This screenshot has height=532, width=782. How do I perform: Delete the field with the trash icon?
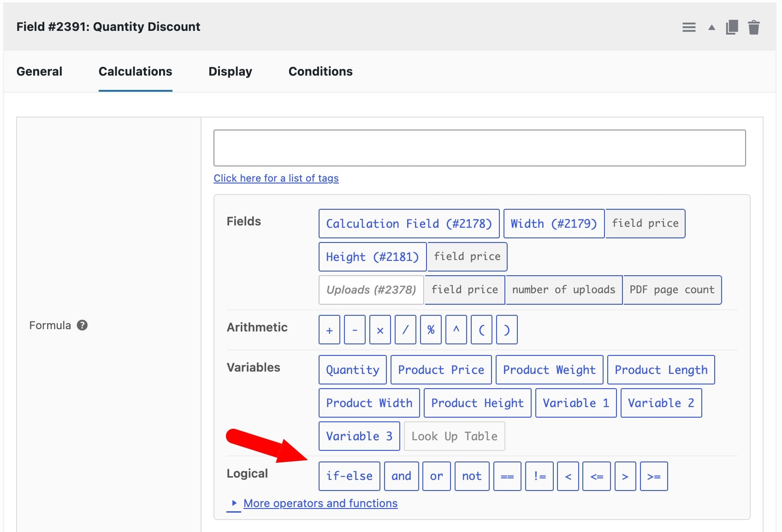point(754,27)
